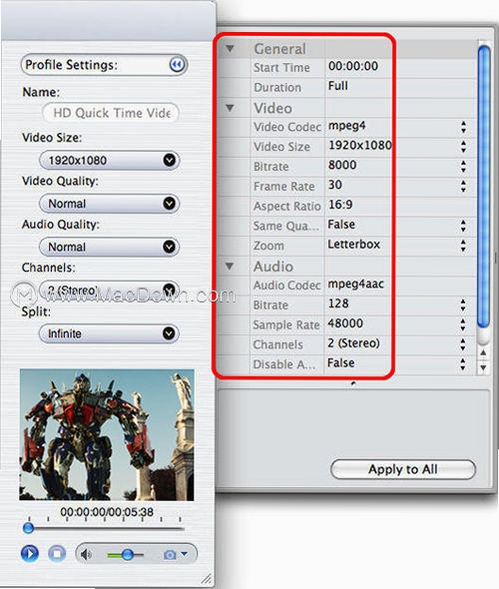Click the blue vertical scrollbar thumb
Screen dimensions: 499x589
[x=484, y=186]
